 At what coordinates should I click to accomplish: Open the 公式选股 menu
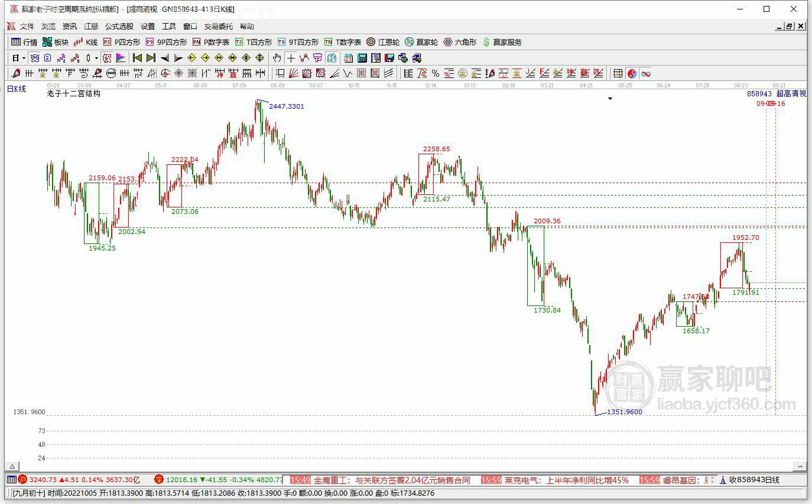tap(119, 27)
